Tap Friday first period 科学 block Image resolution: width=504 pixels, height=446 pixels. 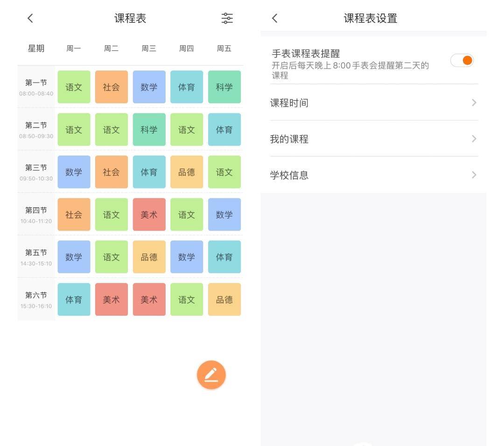click(224, 87)
